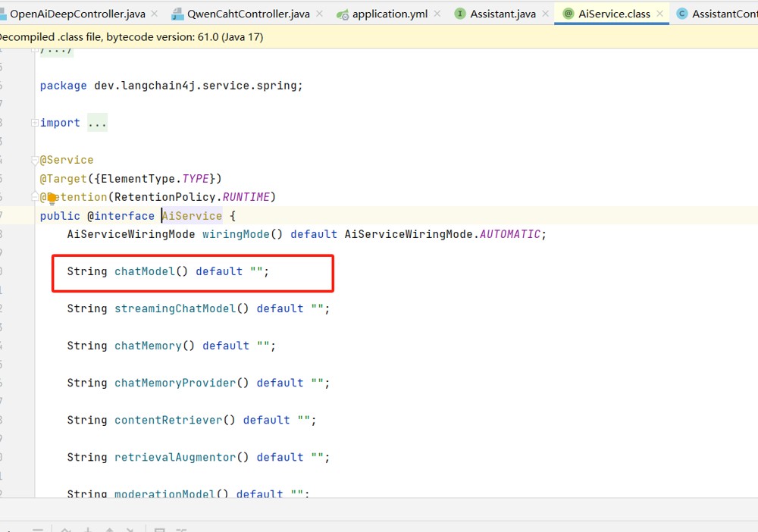Click the @Service annotation
This screenshot has height=532, width=758.
(67, 160)
